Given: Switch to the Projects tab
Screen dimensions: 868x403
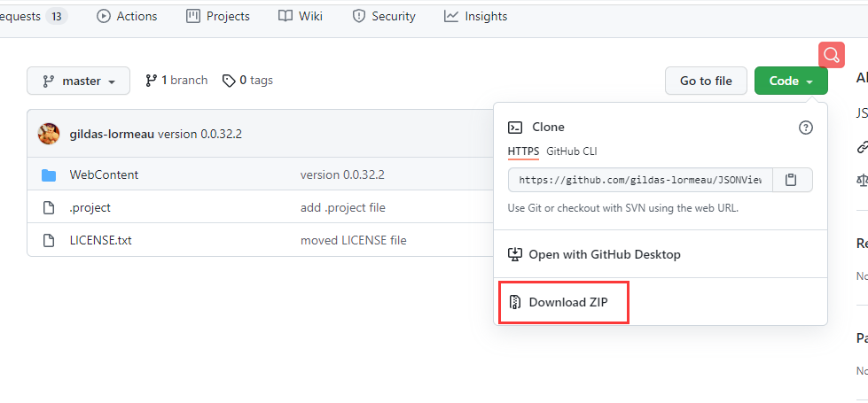Looking at the screenshot, I should [218, 16].
